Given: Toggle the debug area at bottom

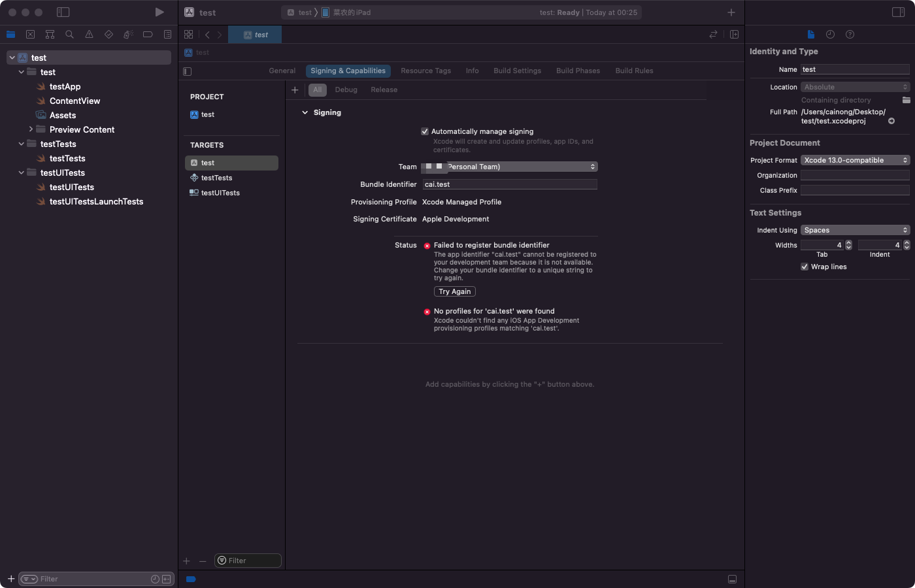Looking at the screenshot, I should (732, 580).
